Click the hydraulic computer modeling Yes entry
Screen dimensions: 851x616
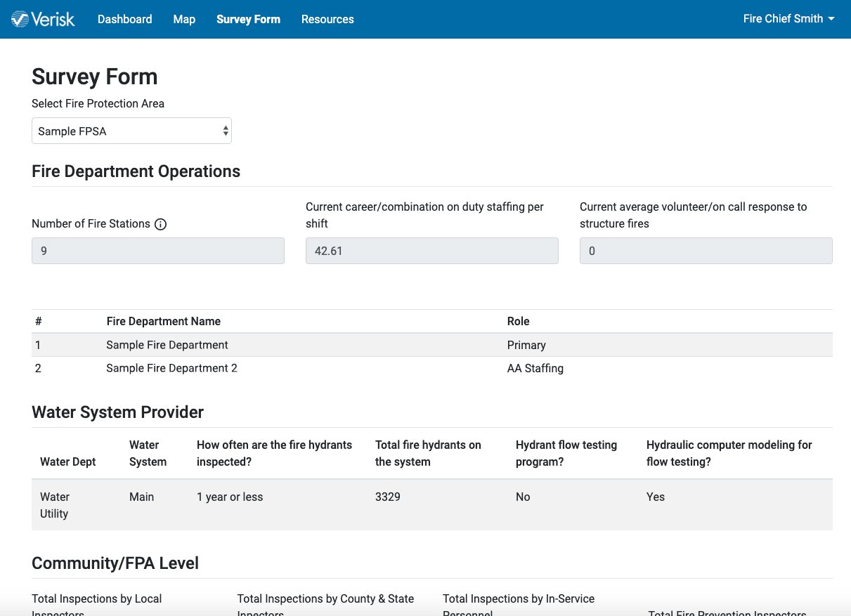[655, 497]
